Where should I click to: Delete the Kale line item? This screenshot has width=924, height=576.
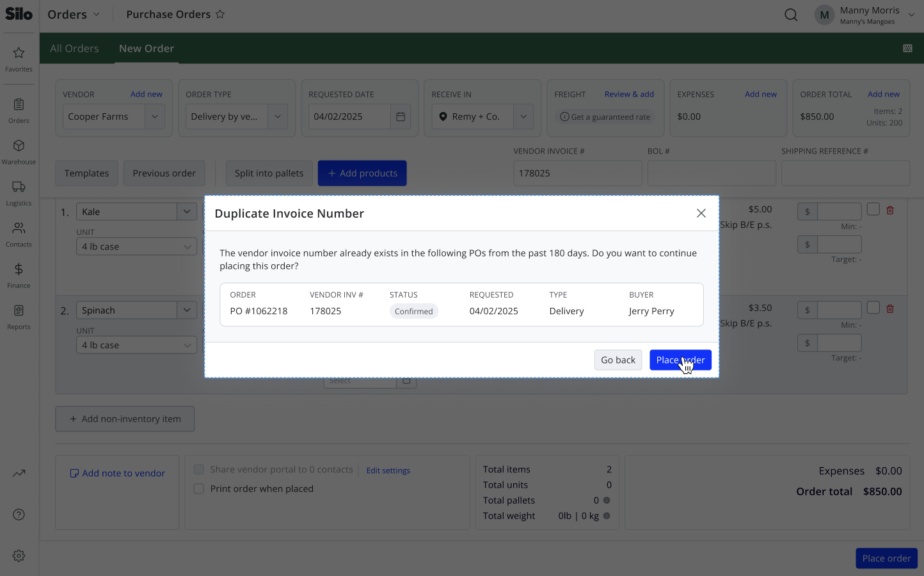tap(890, 210)
